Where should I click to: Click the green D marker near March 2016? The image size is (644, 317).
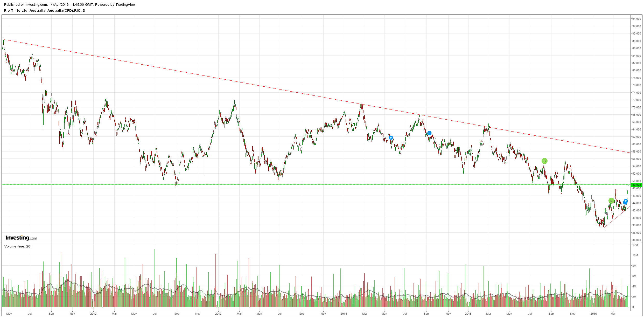coord(611,201)
